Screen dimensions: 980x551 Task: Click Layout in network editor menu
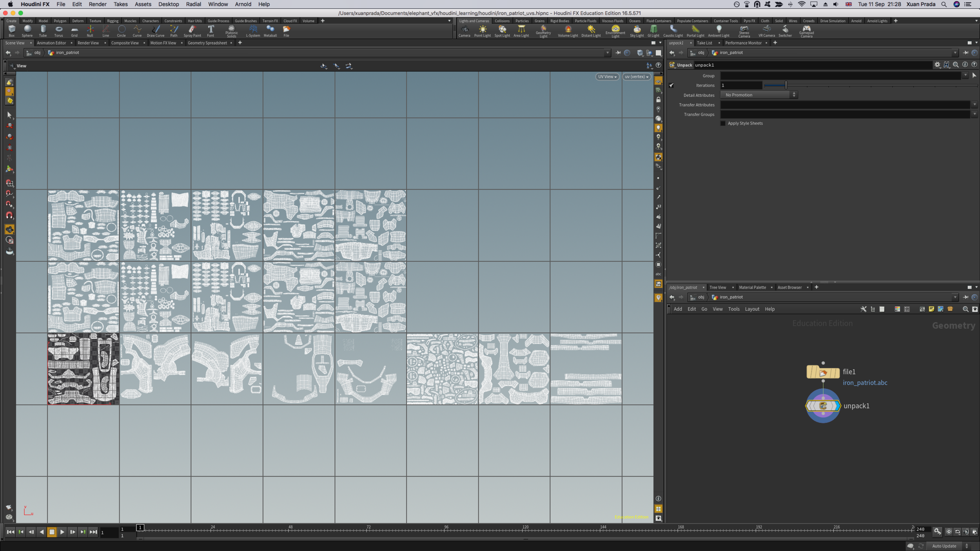[752, 309]
